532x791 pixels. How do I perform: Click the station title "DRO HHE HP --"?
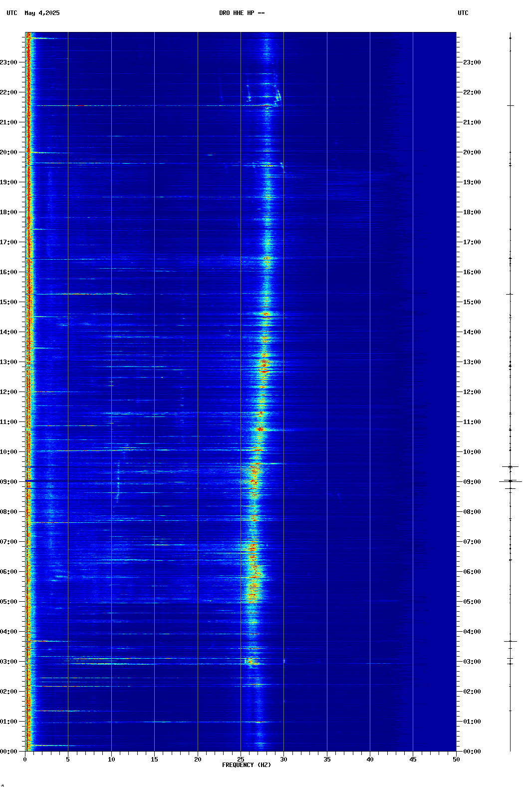(242, 13)
